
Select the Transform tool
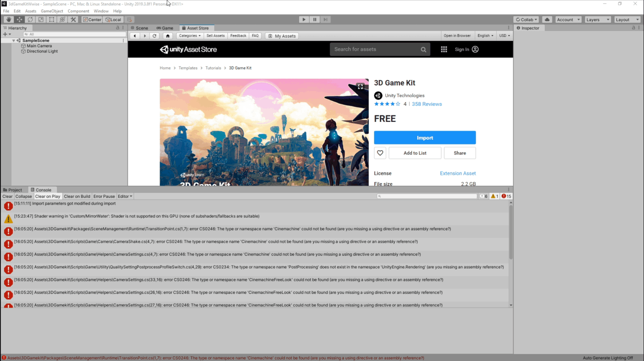point(63,19)
